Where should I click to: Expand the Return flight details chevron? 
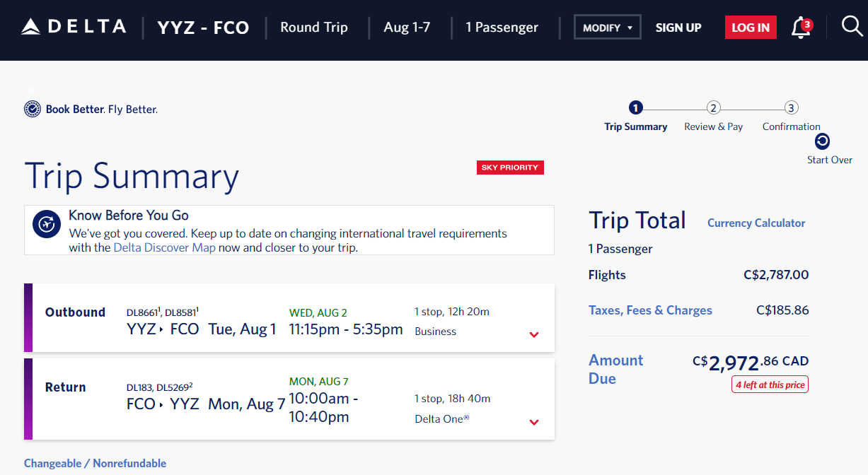point(534,422)
